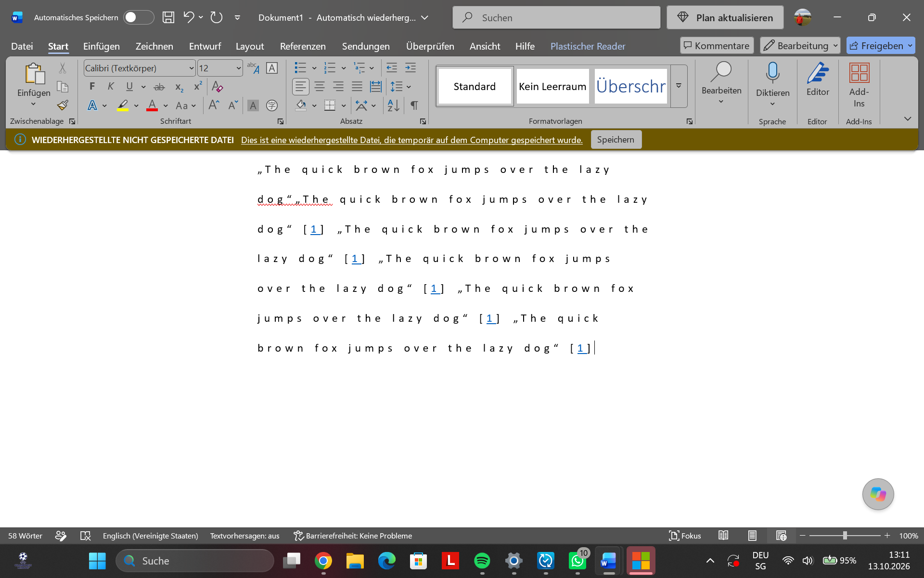Click the increase indent icon

pos(411,68)
